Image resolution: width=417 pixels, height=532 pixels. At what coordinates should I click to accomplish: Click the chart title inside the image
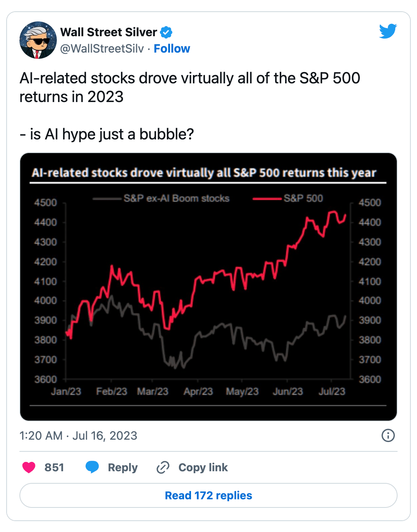[x=204, y=173]
